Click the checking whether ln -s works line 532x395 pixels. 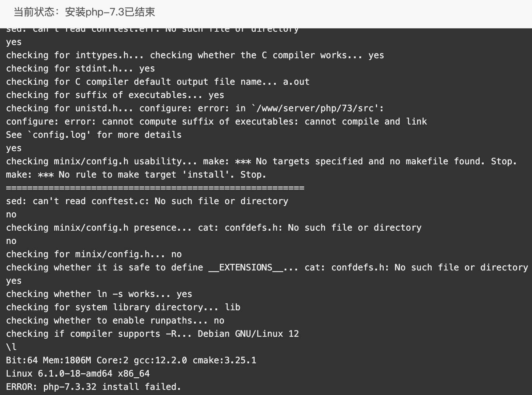[99, 294]
